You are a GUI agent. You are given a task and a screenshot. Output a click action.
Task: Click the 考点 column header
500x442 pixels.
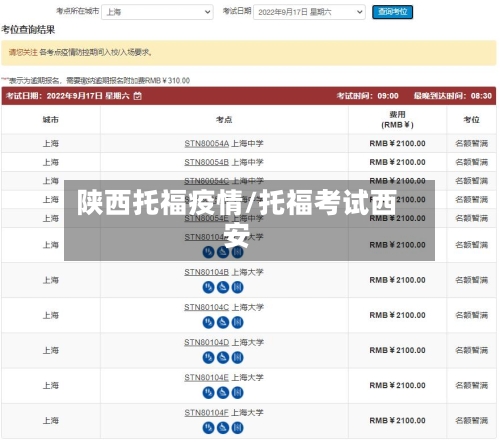tap(224, 120)
